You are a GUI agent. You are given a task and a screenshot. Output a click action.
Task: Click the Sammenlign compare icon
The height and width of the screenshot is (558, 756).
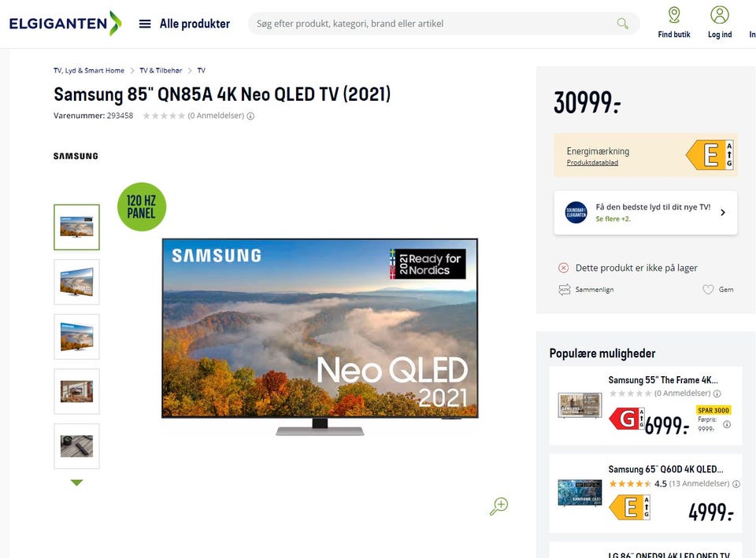coord(564,290)
